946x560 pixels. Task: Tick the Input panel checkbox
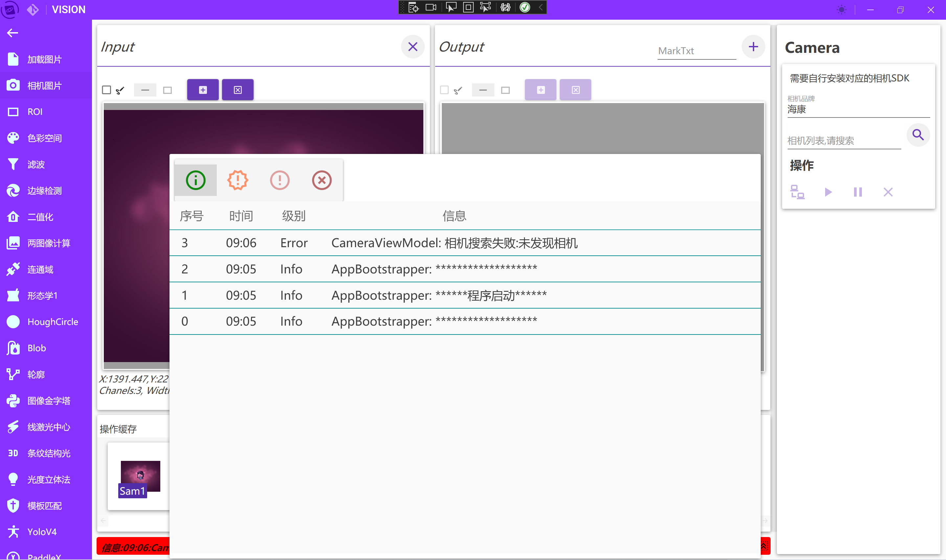click(x=106, y=90)
